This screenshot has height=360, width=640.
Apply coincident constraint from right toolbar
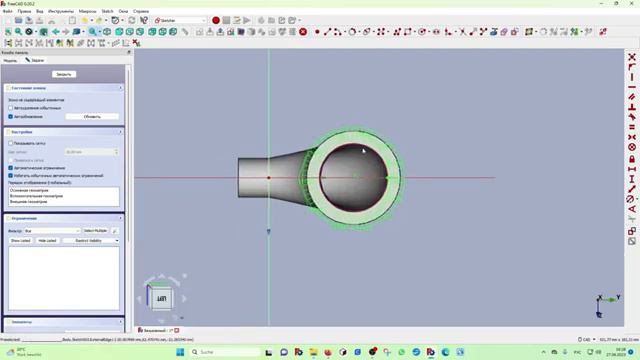[x=632, y=57]
